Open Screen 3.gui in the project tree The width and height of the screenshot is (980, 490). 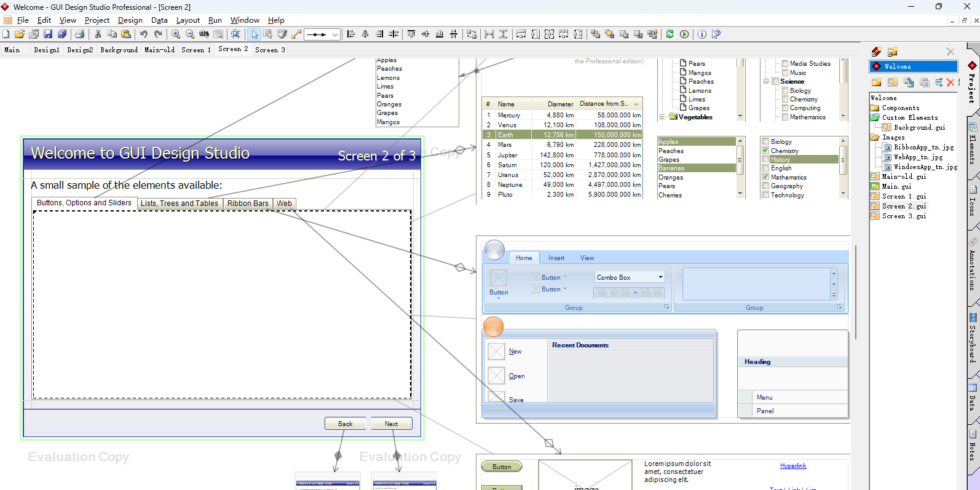(x=904, y=216)
